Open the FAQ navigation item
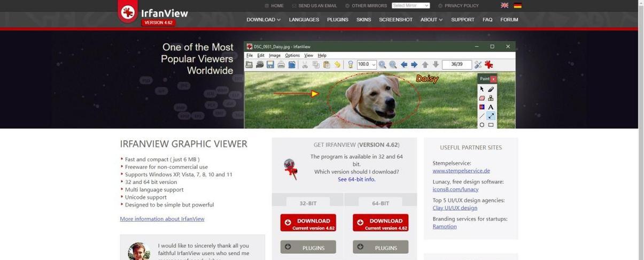The width and height of the screenshot is (644, 260). pyautogui.click(x=487, y=19)
